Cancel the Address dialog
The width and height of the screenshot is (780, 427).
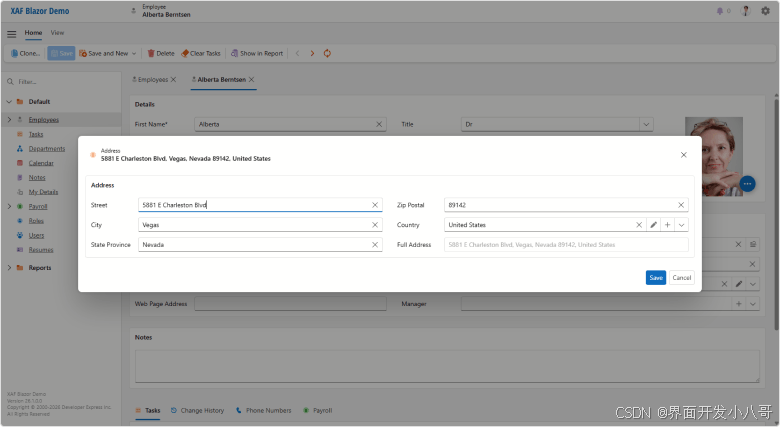tap(682, 278)
